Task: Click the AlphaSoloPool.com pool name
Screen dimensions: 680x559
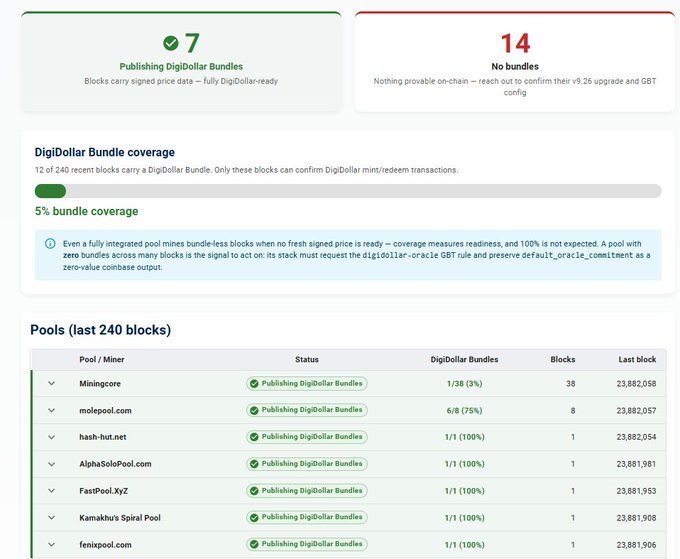Action: click(115, 464)
